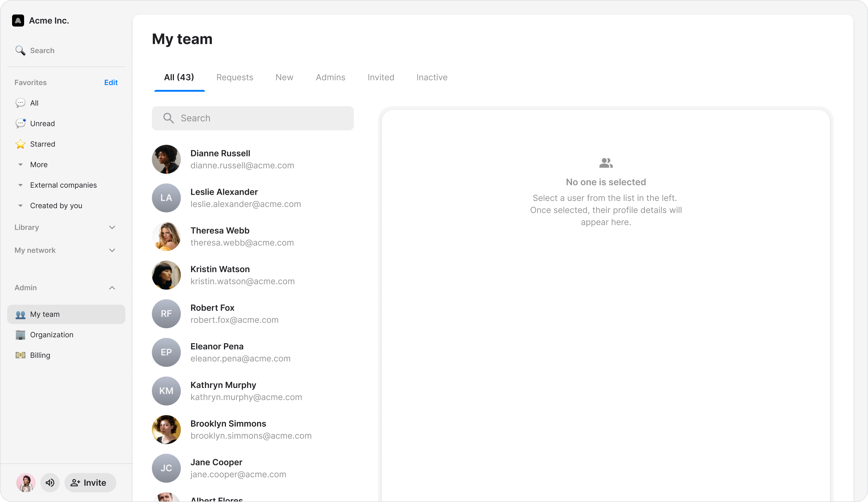Expand External companies group

[20, 185]
